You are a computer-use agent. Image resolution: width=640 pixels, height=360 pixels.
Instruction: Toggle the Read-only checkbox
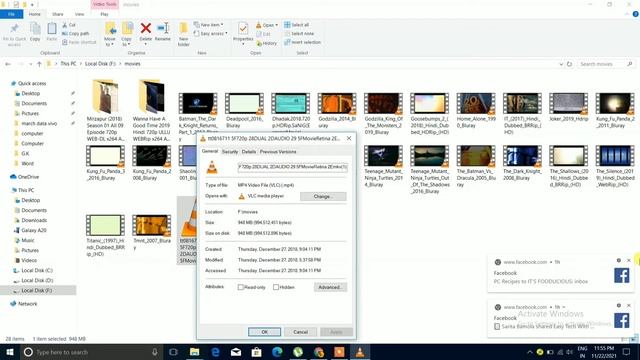click(x=241, y=287)
